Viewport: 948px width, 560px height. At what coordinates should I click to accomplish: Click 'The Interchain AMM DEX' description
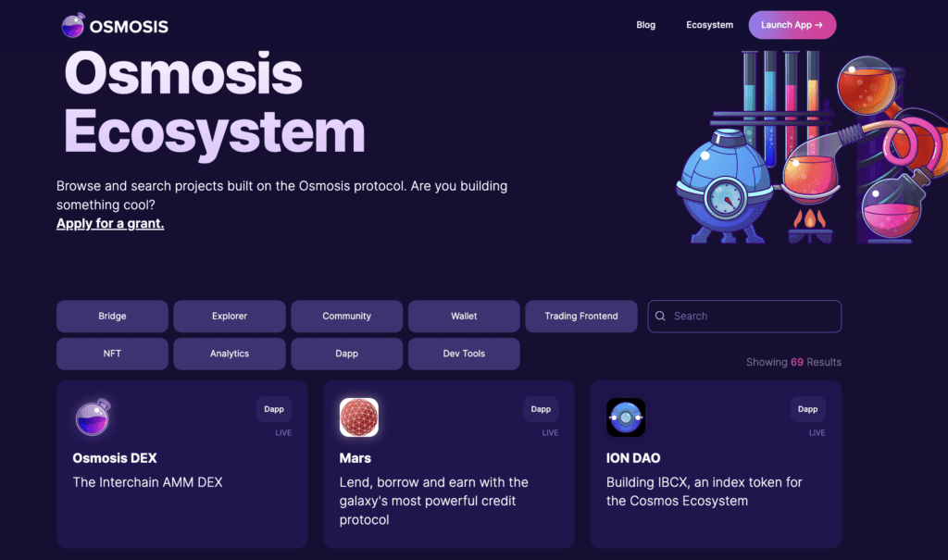(x=147, y=482)
